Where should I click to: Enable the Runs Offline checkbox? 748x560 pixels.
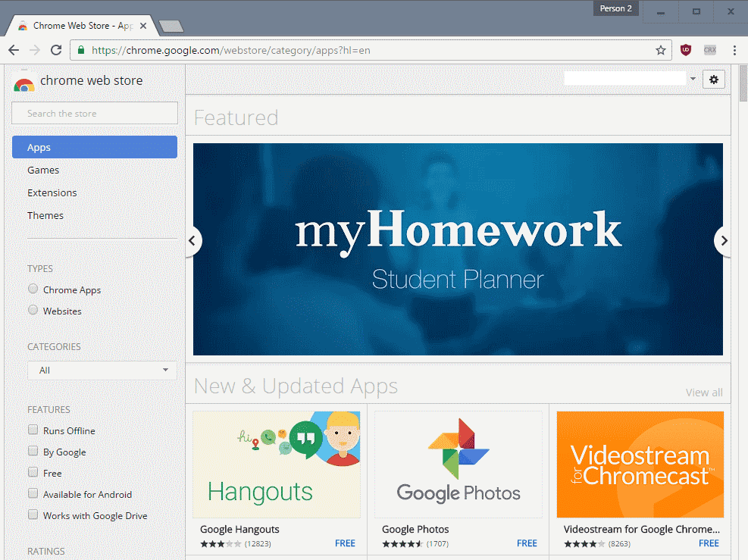(x=33, y=430)
